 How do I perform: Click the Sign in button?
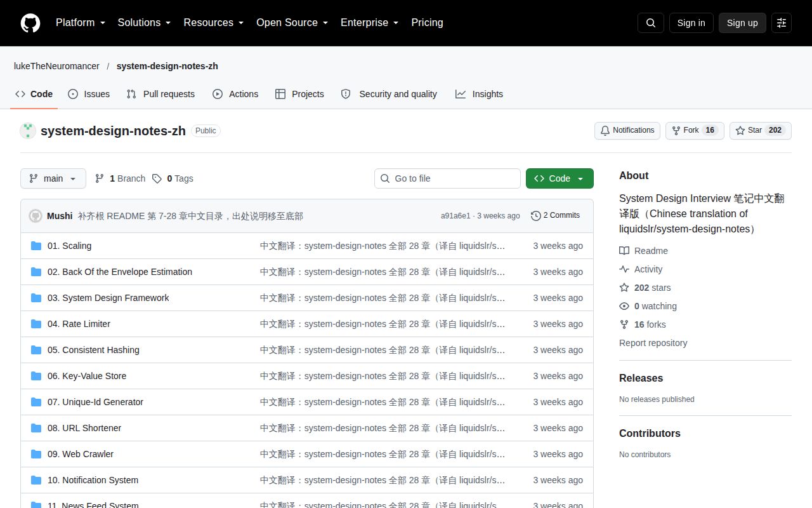(x=691, y=23)
